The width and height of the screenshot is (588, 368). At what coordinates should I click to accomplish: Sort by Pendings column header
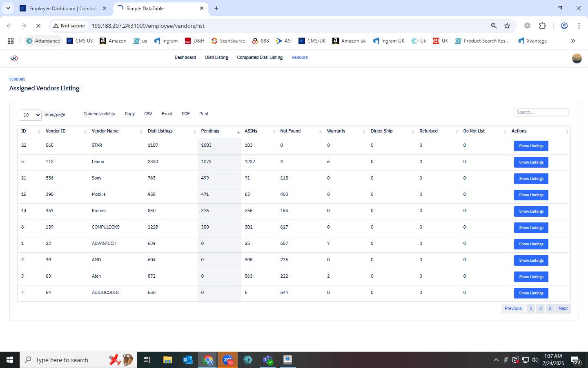point(220,131)
